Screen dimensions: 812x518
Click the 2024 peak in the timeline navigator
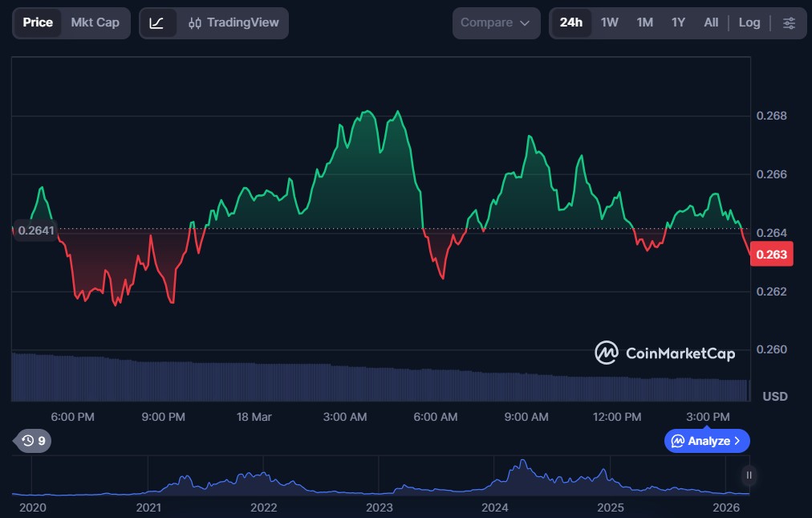click(523, 465)
